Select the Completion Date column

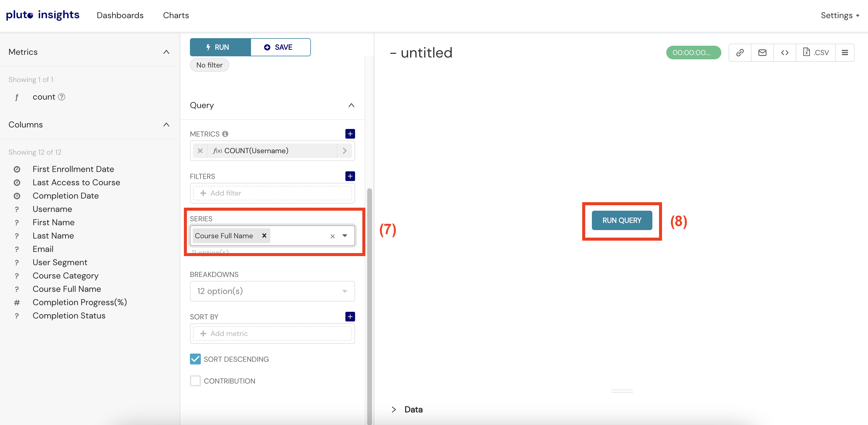pyautogui.click(x=66, y=196)
